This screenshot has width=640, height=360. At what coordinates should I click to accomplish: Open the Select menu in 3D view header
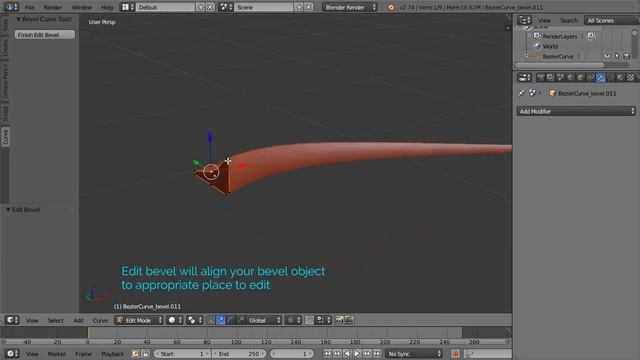point(56,320)
